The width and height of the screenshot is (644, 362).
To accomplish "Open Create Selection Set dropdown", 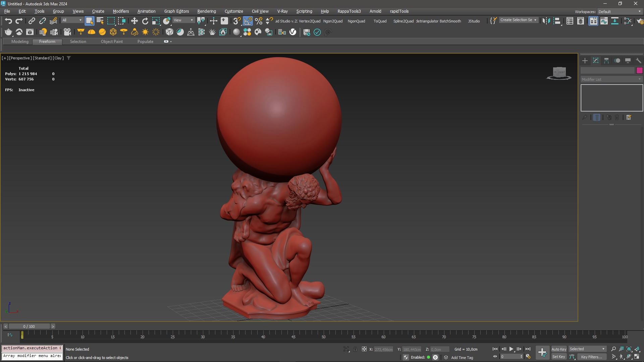I will [x=519, y=20].
